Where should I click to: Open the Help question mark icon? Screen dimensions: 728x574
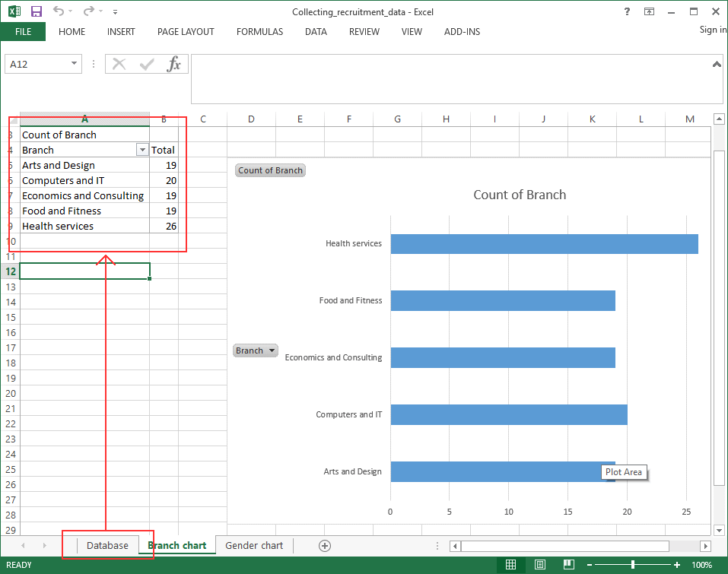[628, 11]
